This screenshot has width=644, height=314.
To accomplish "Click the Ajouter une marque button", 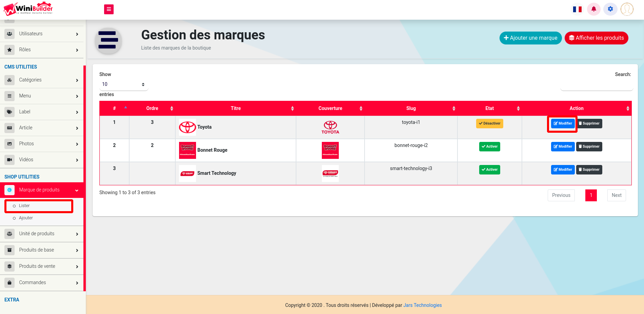I will pos(530,38).
